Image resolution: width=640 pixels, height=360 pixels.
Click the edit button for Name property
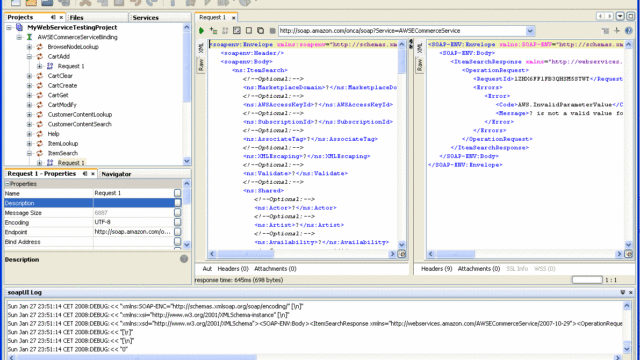click(178, 193)
